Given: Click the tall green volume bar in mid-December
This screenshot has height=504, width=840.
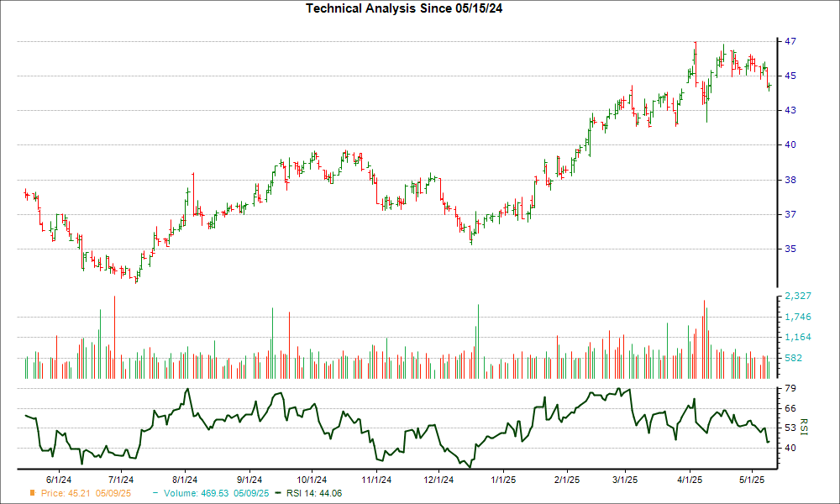Looking at the screenshot, I should [478, 341].
